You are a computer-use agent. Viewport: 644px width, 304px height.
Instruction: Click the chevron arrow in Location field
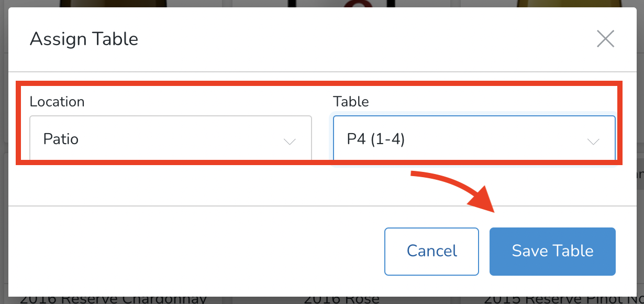[290, 142]
